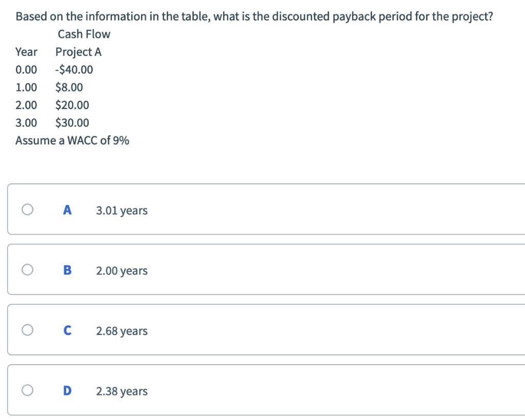Click the discounted payback period question text

coord(254,16)
